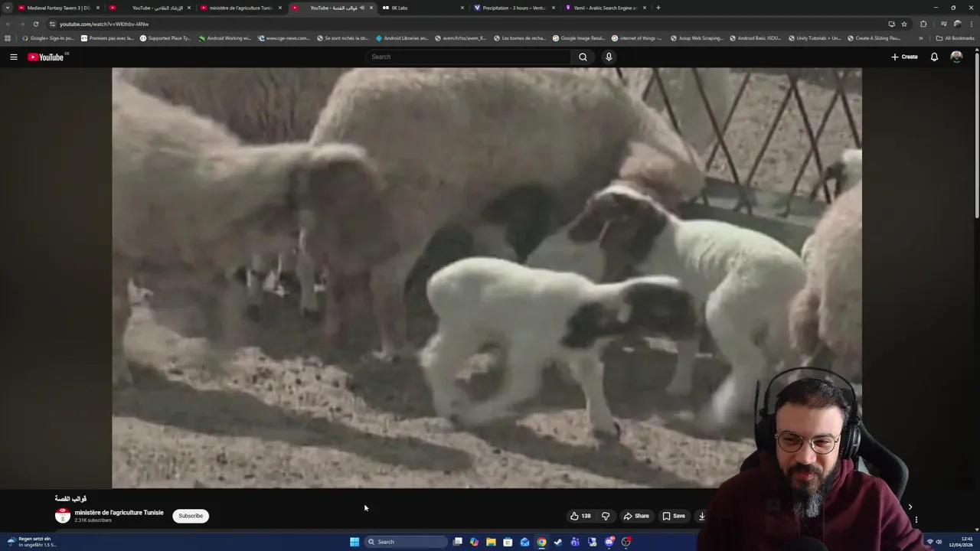Open the browser extensions puzzle icon

[x=923, y=24]
